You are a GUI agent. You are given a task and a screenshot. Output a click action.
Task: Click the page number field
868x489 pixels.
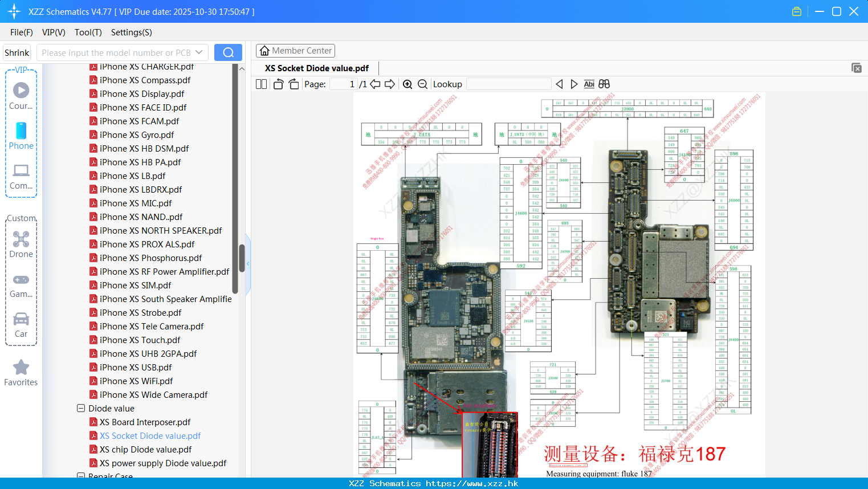(343, 84)
